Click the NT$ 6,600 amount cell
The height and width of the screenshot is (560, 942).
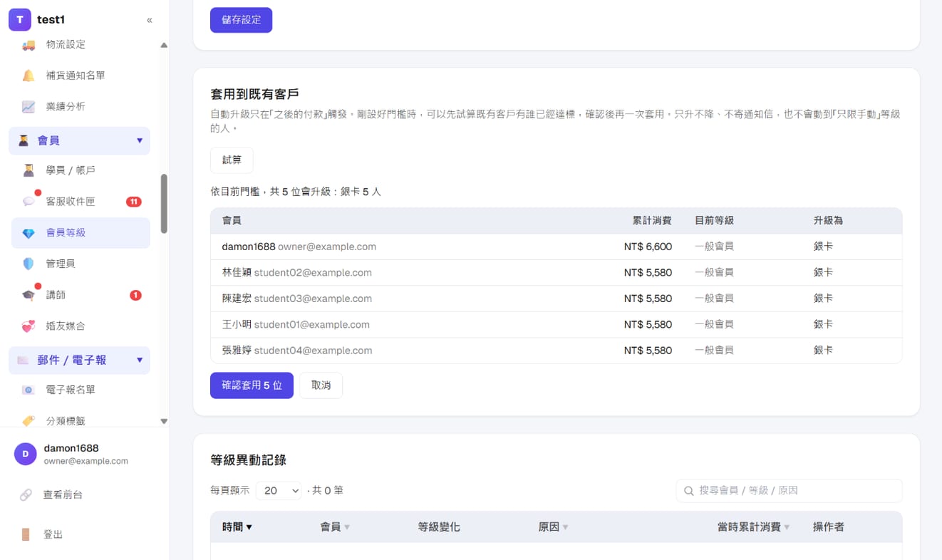pos(648,247)
